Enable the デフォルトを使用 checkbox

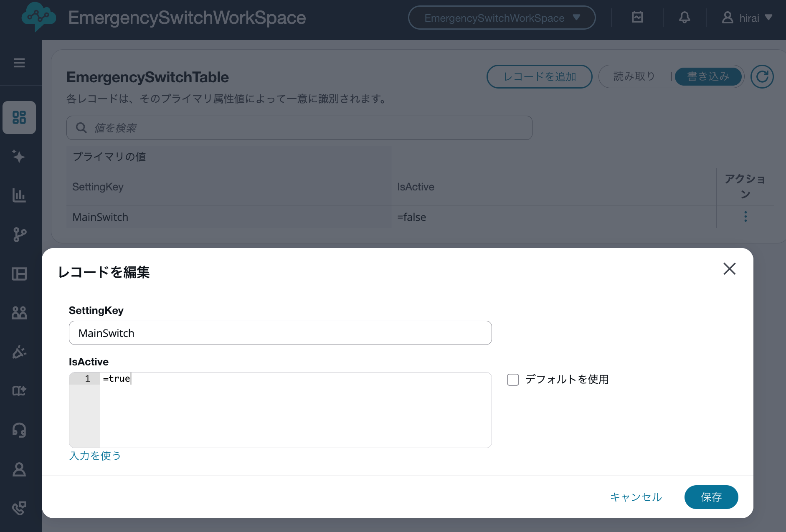coord(513,380)
